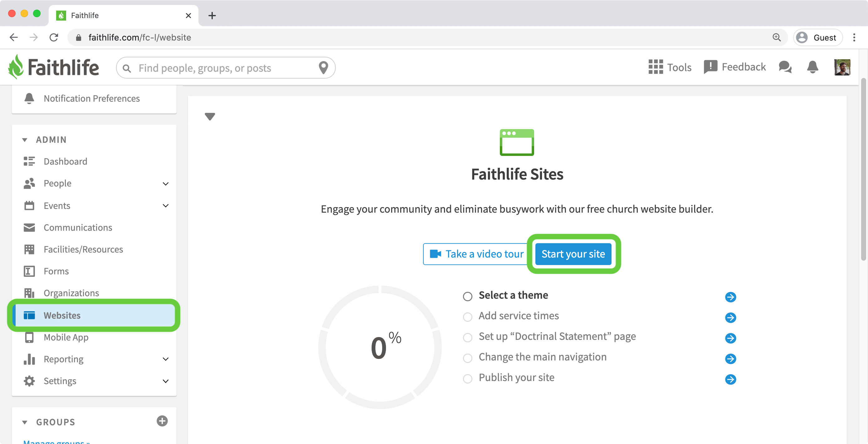Click the 0% progress circle
This screenshot has height=444, width=868.
tap(380, 347)
